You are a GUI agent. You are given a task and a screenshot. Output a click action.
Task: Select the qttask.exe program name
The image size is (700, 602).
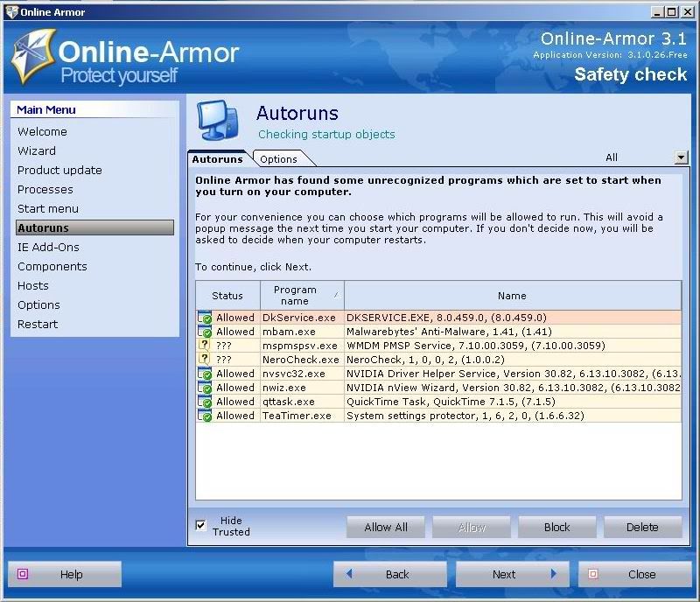289,402
